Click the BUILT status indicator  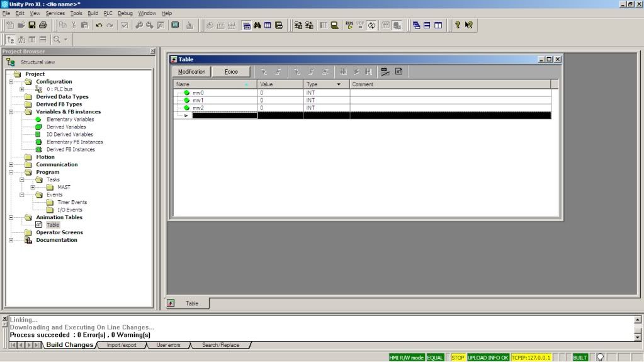(580, 358)
